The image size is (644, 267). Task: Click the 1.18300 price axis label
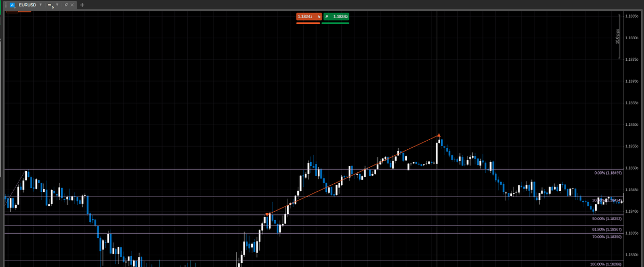click(632, 255)
